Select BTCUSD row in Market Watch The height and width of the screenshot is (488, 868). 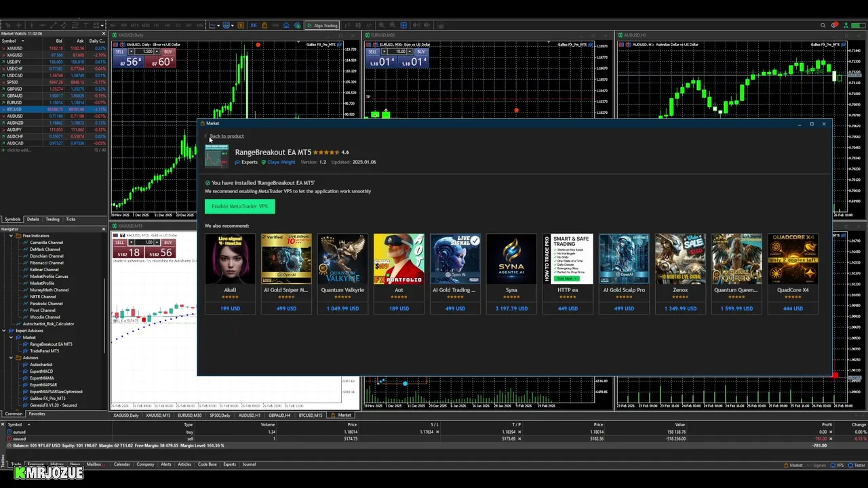coord(54,109)
